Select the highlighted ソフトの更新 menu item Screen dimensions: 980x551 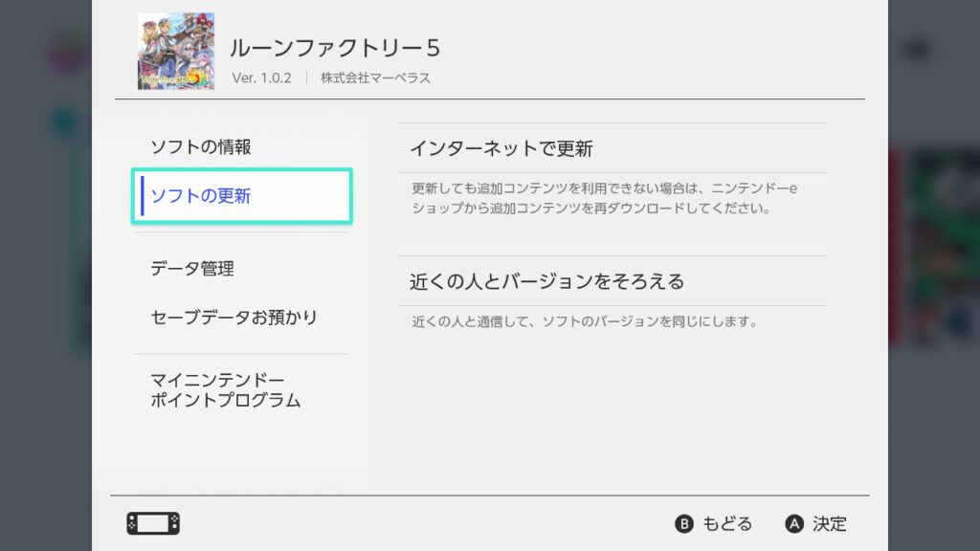241,195
